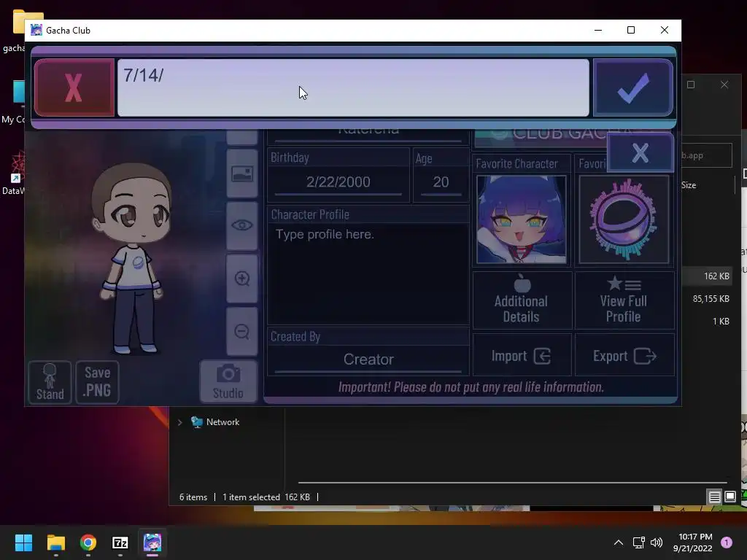
Task: Open 7-Zip from the taskbar
Action: point(120,542)
